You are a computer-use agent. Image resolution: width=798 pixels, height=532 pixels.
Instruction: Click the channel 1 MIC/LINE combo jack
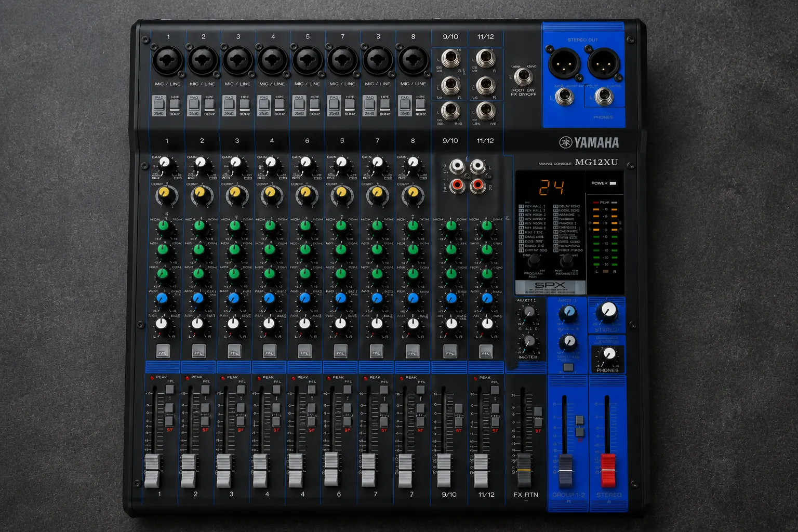tap(167, 60)
